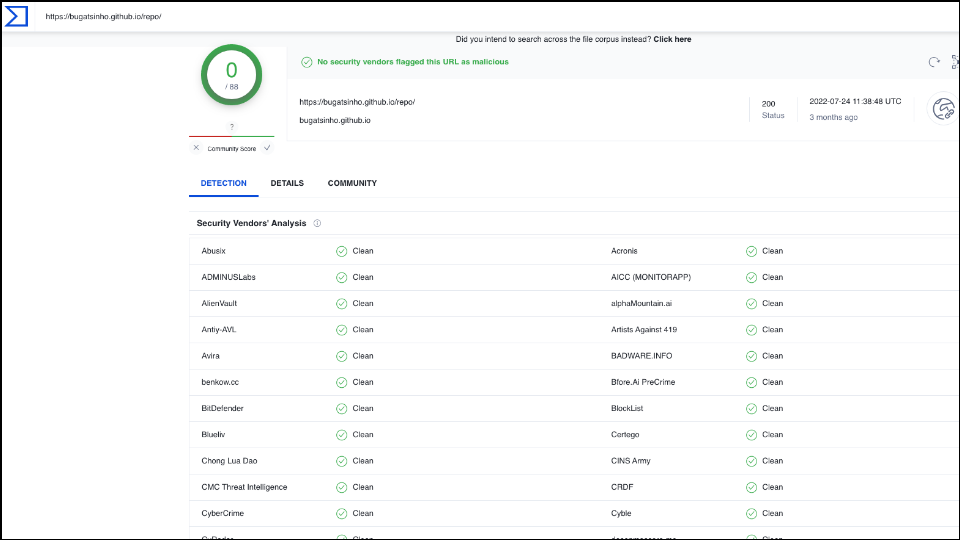960x540 pixels.
Task: Select the bugatsinho.github.io domain text
Action: (x=335, y=121)
